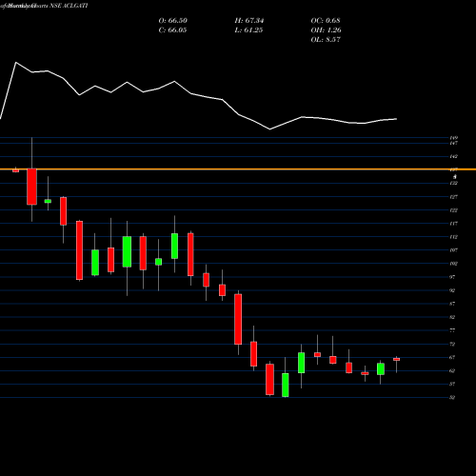The width and height of the screenshot is (476, 476).
Task: Click the NSE ACLGATI chart title
Action: pyautogui.click(x=69, y=6)
